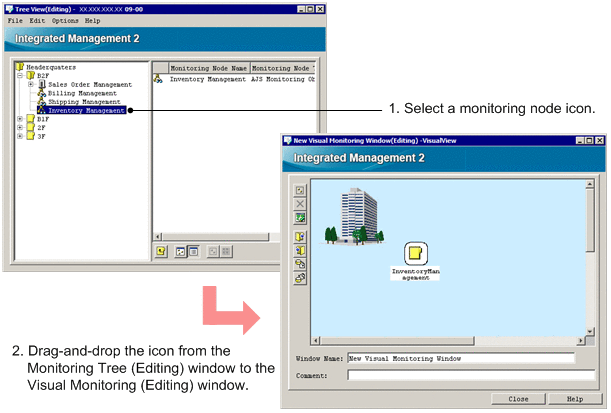This screenshot has width=611, height=413.
Task: Click the yellow folder icon with right-pointing arrow
Action: (x=300, y=237)
